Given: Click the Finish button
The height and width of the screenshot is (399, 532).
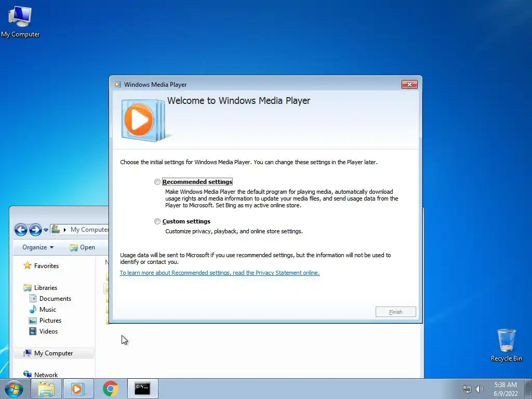Looking at the screenshot, I should click(395, 312).
